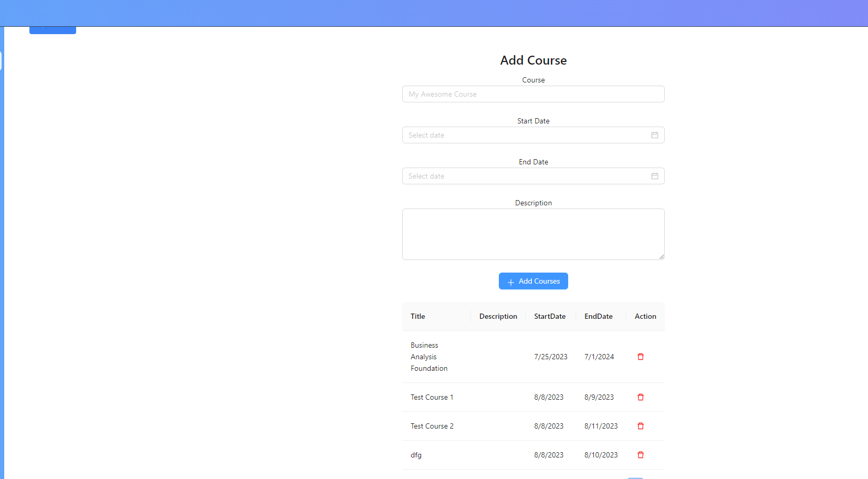
Task: Click the blue button below the header bar
Action: pyautogui.click(x=53, y=25)
